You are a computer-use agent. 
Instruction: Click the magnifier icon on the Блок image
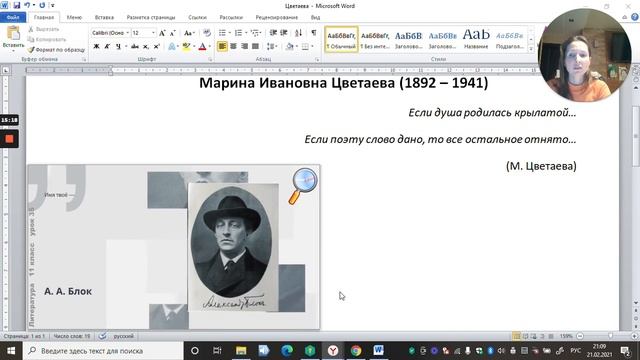click(303, 186)
